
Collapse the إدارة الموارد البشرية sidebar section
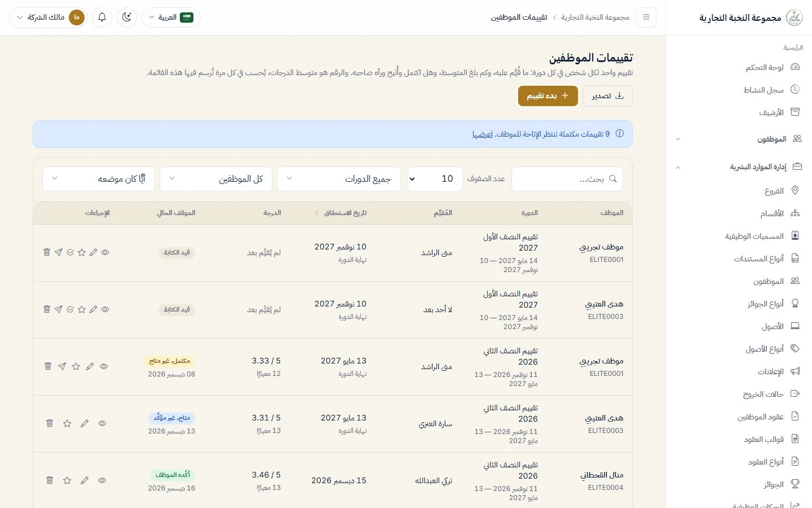pyautogui.click(x=739, y=167)
